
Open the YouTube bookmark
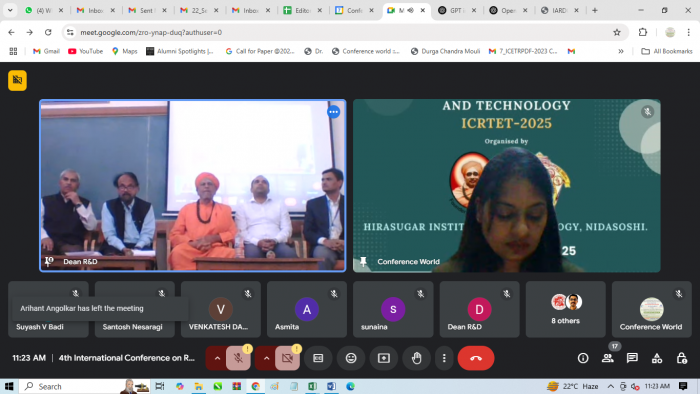point(85,51)
